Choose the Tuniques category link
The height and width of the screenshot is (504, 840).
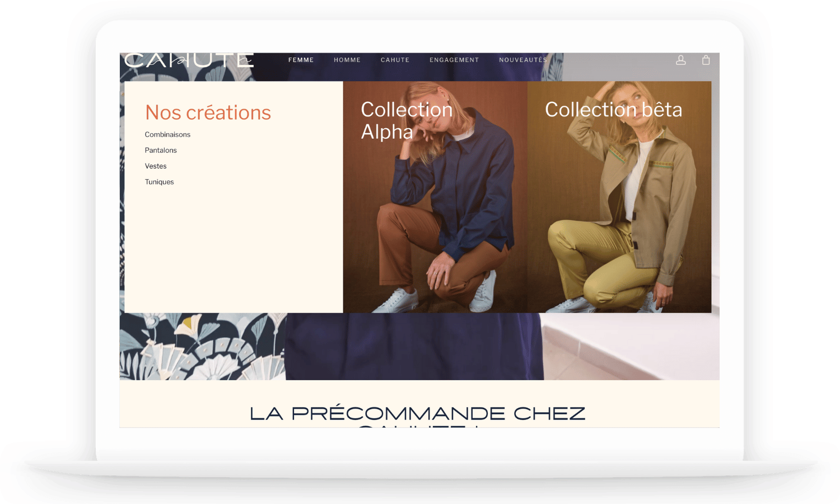pyautogui.click(x=159, y=181)
